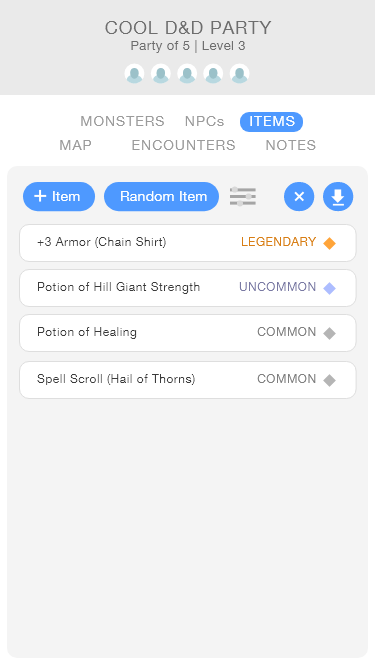
Task: Expand Spell Scroll (Hail of Thorns) item
Action: 188,380
